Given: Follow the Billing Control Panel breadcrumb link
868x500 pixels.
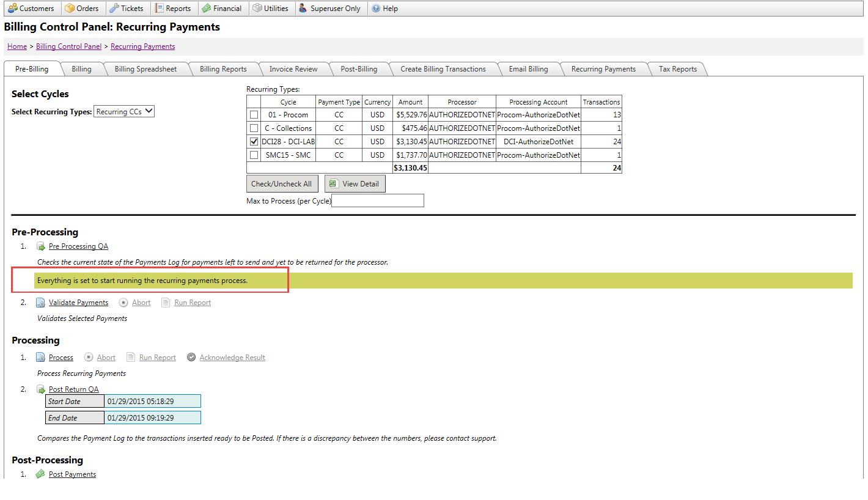Looking at the screenshot, I should (x=68, y=46).
